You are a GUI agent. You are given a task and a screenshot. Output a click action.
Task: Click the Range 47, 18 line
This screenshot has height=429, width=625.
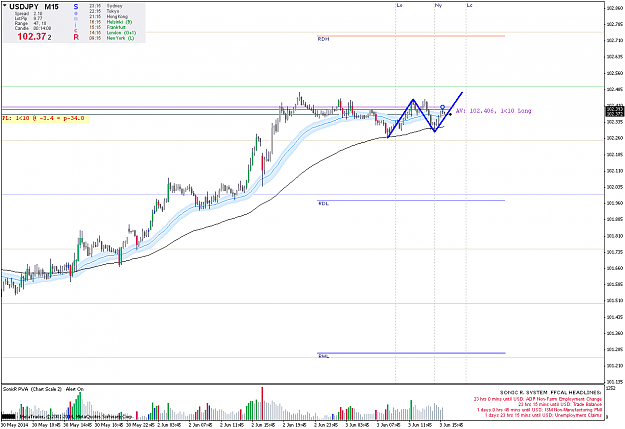[30, 24]
